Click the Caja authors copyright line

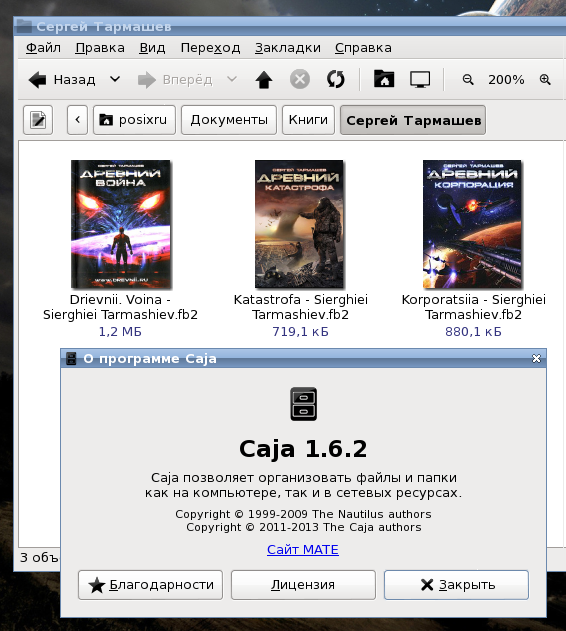[304, 527]
